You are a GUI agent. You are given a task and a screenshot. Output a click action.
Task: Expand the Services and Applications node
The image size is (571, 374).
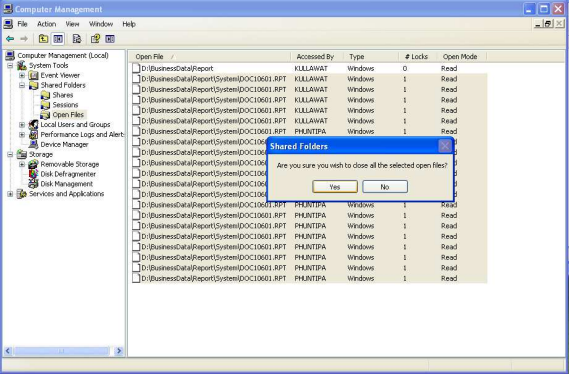click(10, 194)
